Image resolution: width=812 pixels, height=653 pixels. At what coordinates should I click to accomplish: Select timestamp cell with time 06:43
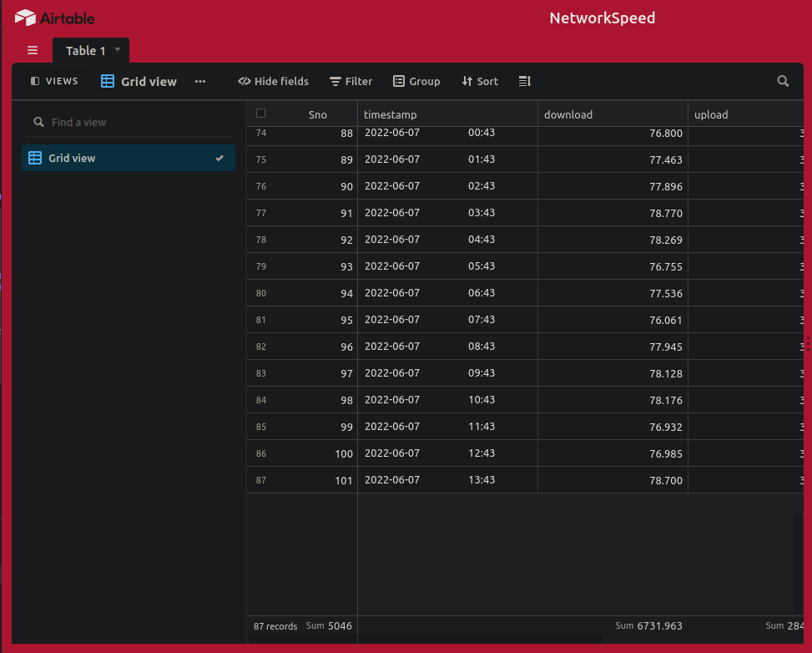click(447, 293)
